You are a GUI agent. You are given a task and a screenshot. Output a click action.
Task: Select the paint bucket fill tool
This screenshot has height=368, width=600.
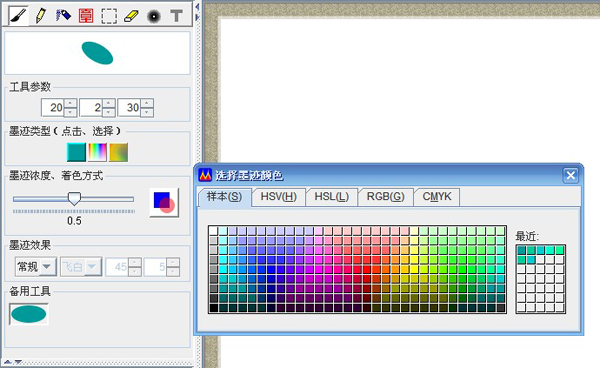(x=64, y=15)
